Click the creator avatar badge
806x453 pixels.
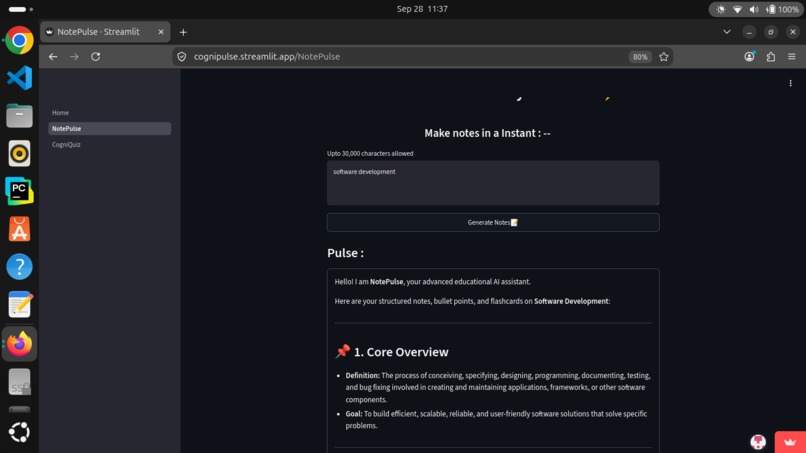[758, 441]
